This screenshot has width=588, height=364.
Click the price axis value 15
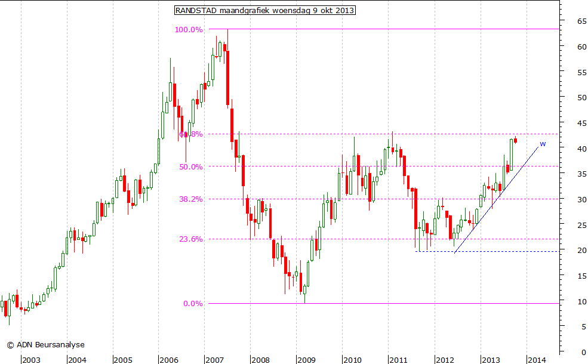[x=581, y=276]
